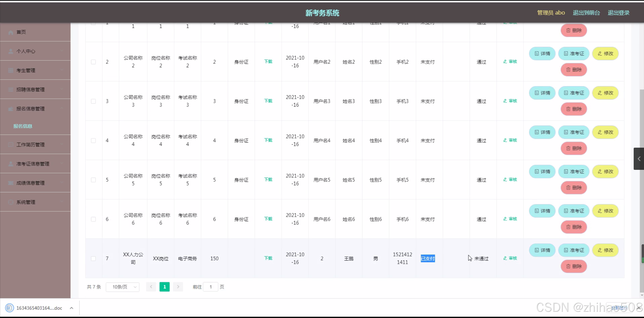The height and width of the screenshot is (318, 644).
Task: Click the pencil 审核 icon in row 7
Action: (x=505, y=258)
